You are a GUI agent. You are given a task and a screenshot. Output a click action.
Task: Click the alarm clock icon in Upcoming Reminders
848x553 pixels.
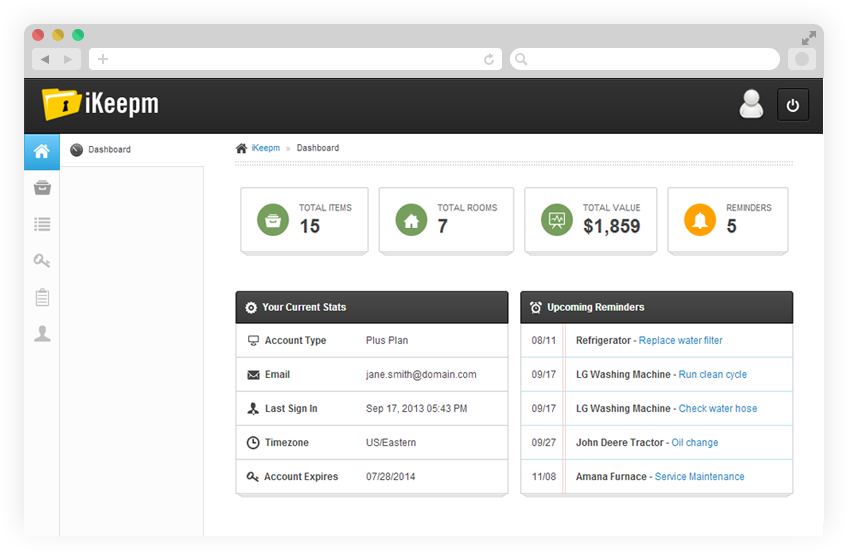(535, 308)
